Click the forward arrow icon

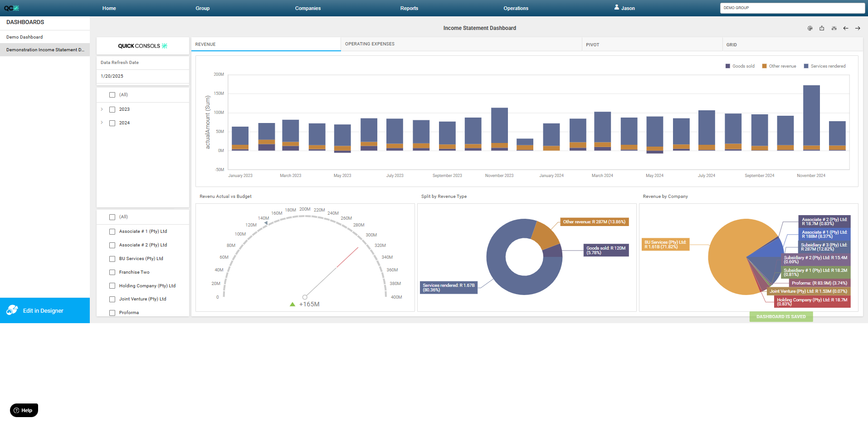(x=858, y=28)
